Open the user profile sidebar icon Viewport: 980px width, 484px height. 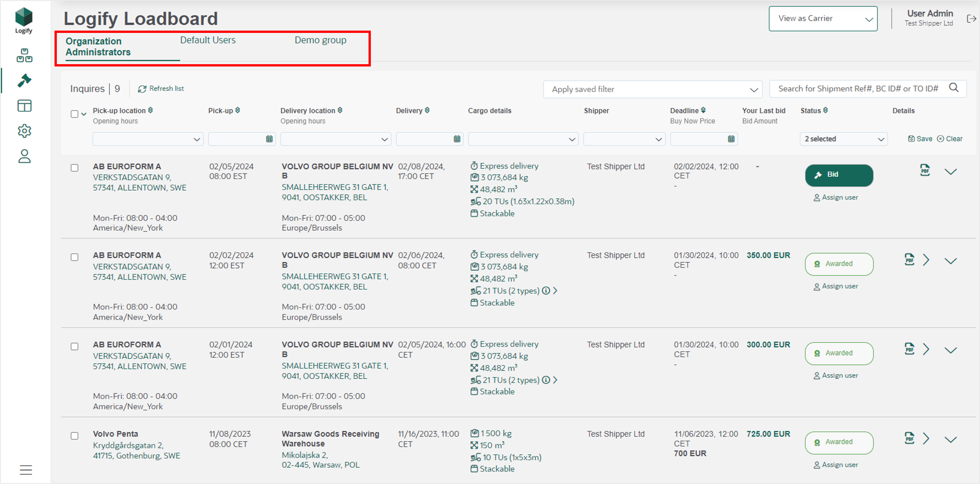[x=24, y=156]
